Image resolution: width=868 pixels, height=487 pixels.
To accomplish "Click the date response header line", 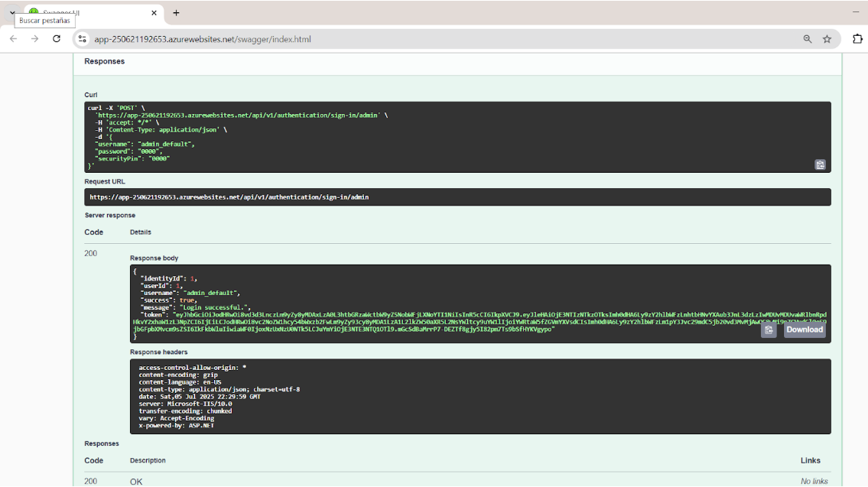I will click(200, 396).
